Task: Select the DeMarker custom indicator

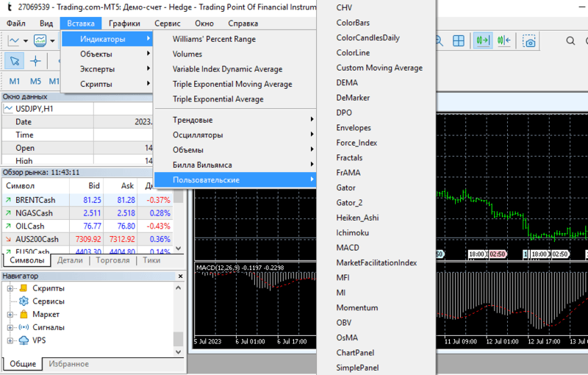Action: [376, 98]
